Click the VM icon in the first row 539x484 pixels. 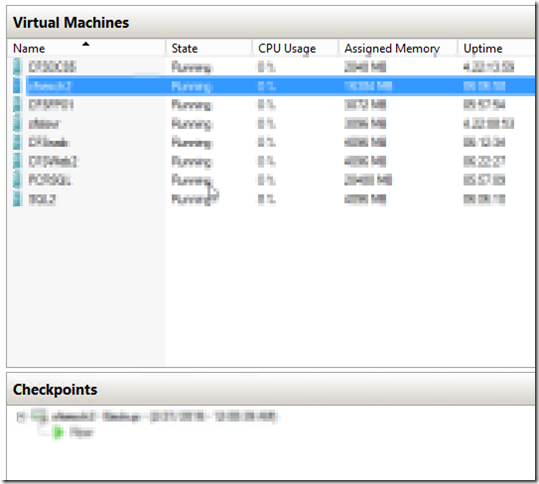click(17, 67)
